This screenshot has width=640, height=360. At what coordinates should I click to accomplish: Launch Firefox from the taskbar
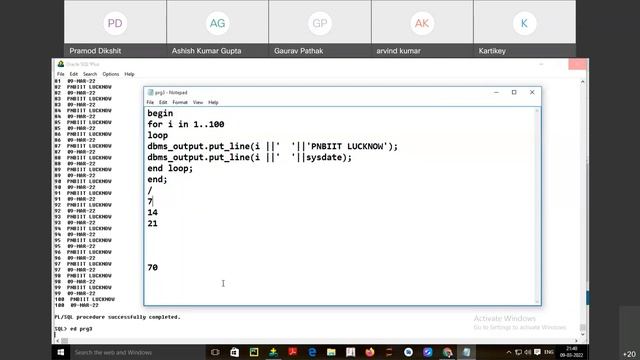tap(370, 352)
